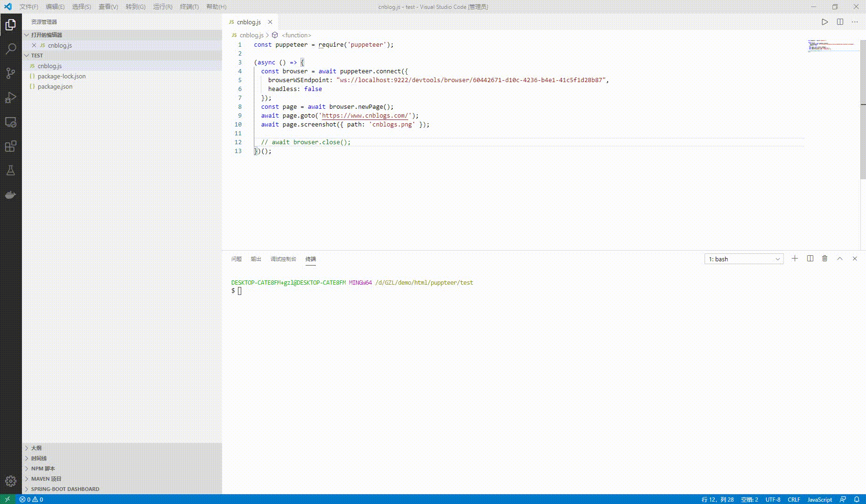Open package-lock.json in explorer
The height and width of the screenshot is (504, 866).
(x=122, y=76)
